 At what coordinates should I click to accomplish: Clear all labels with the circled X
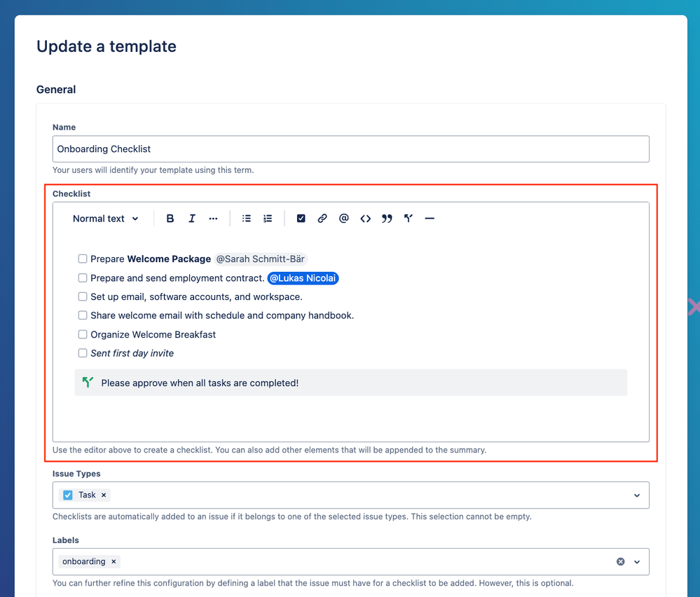point(621,561)
